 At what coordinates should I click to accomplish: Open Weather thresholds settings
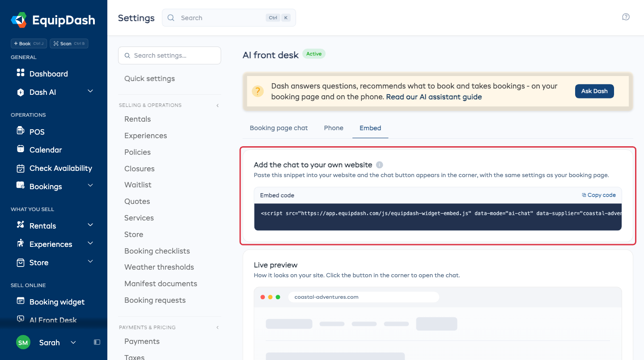click(159, 267)
